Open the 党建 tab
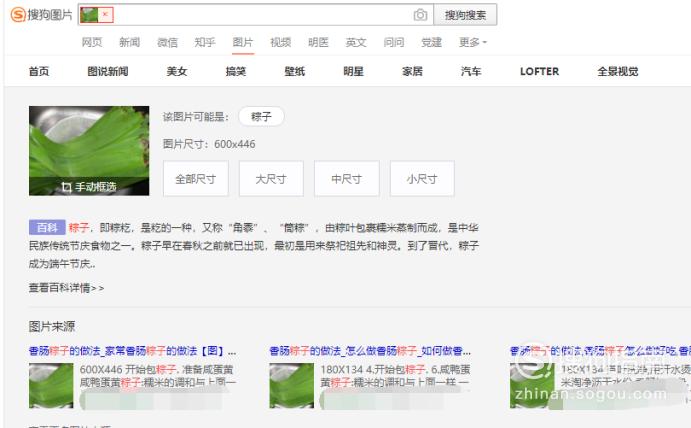The image size is (691, 428). click(x=431, y=42)
